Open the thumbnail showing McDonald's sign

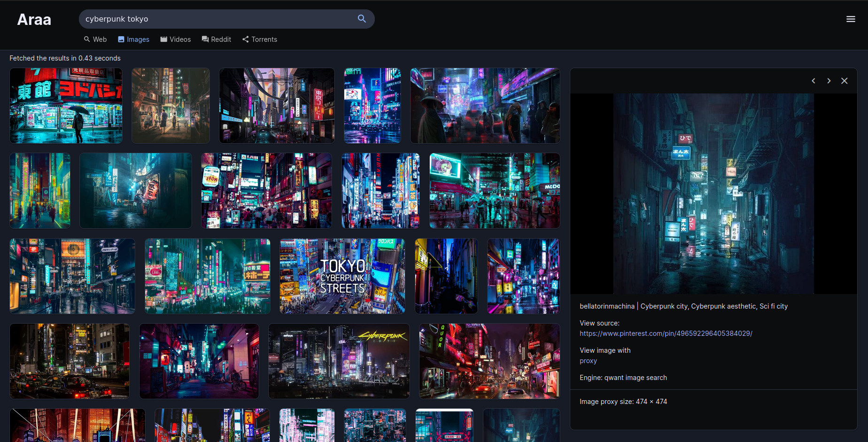pos(495,191)
